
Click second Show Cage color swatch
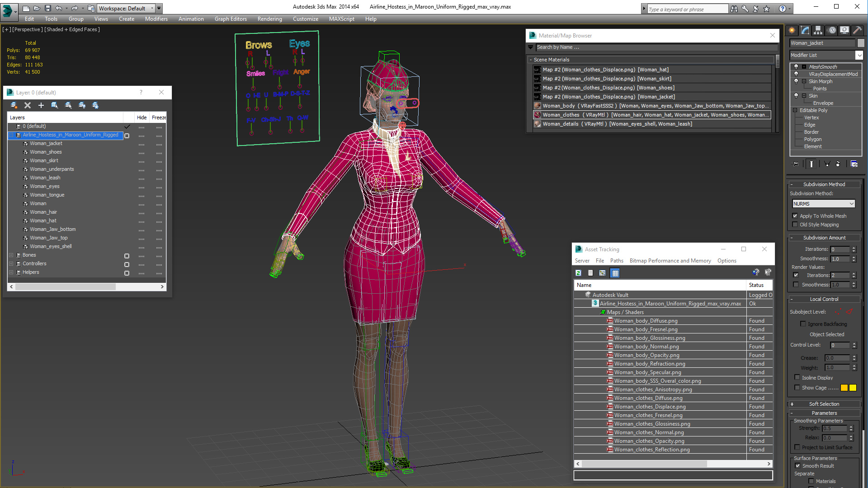coord(853,388)
